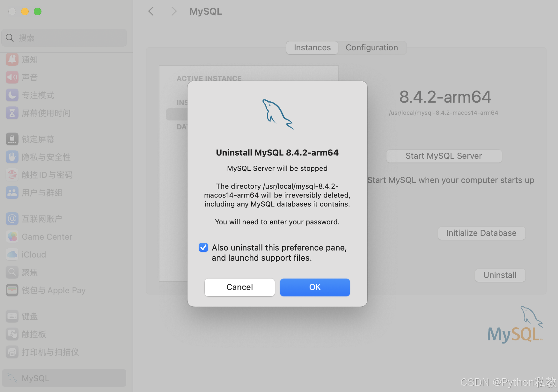Click the MySQL pane title at top
This screenshot has height=392, width=558.
(x=206, y=11)
